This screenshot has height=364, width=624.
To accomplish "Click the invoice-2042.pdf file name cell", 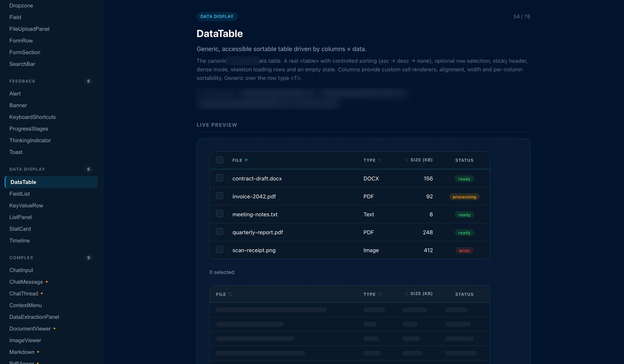I will (x=254, y=196).
